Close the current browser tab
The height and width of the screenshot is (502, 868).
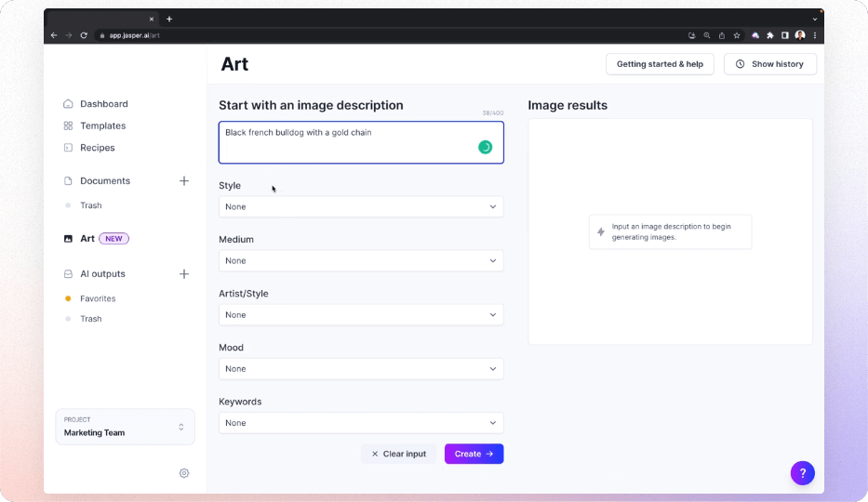(151, 19)
